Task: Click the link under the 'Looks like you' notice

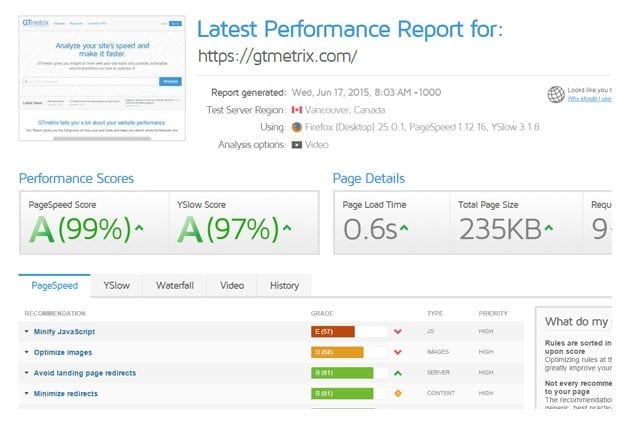Action: click(589, 99)
